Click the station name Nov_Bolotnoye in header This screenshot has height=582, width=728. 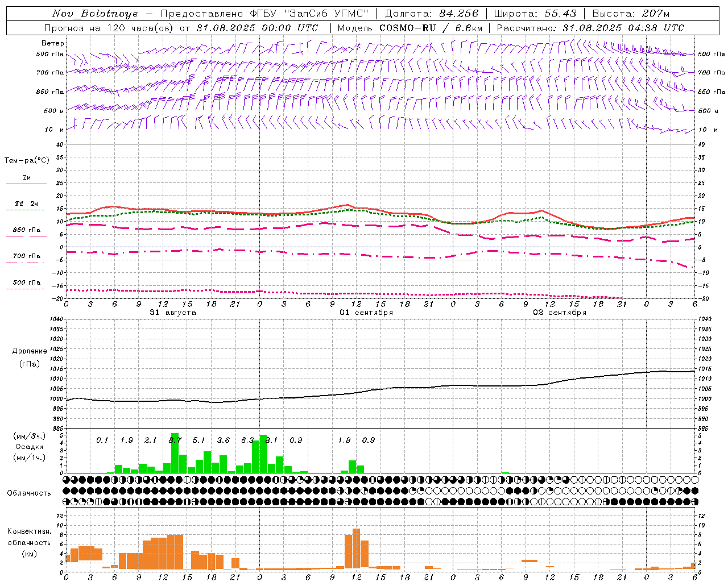click(x=95, y=14)
